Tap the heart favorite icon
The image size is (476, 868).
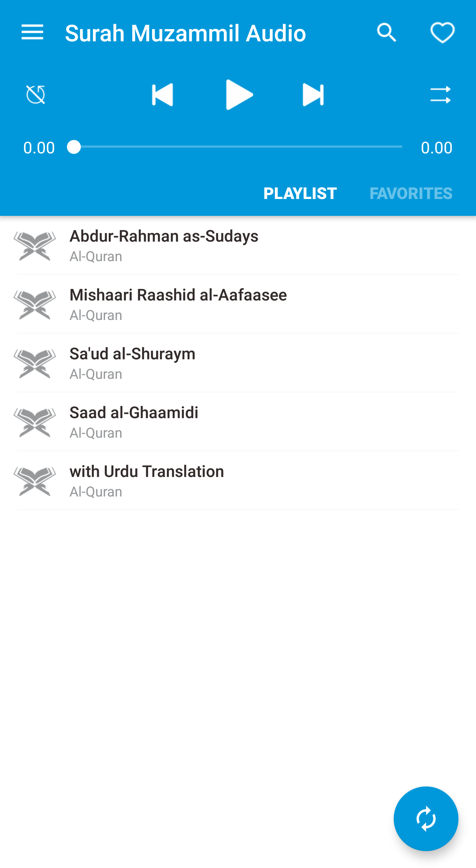[x=442, y=33]
